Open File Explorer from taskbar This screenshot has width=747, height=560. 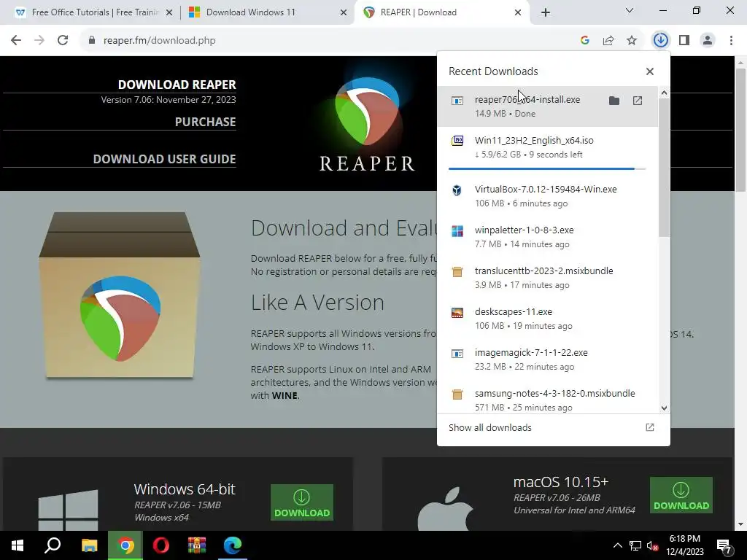click(x=89, y=545)
